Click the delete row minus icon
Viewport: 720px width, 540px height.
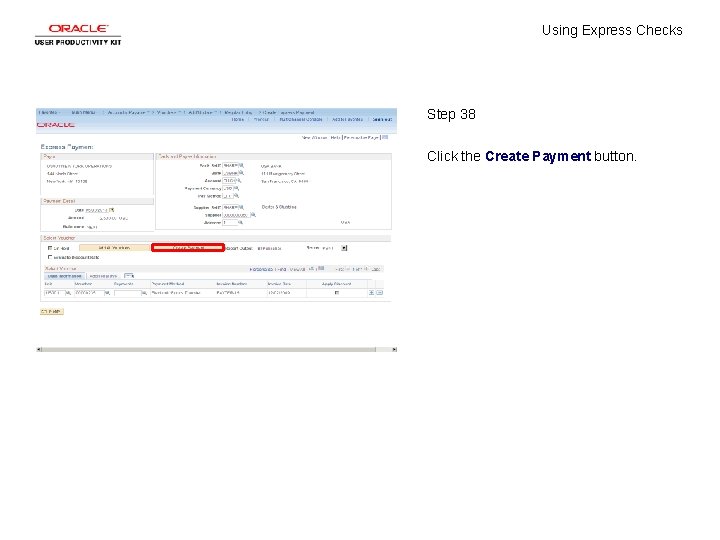[379, 292]
